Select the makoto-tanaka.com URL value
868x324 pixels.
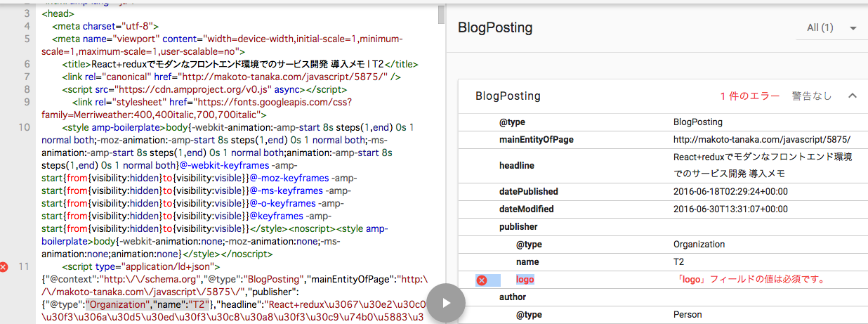point(762,139)
